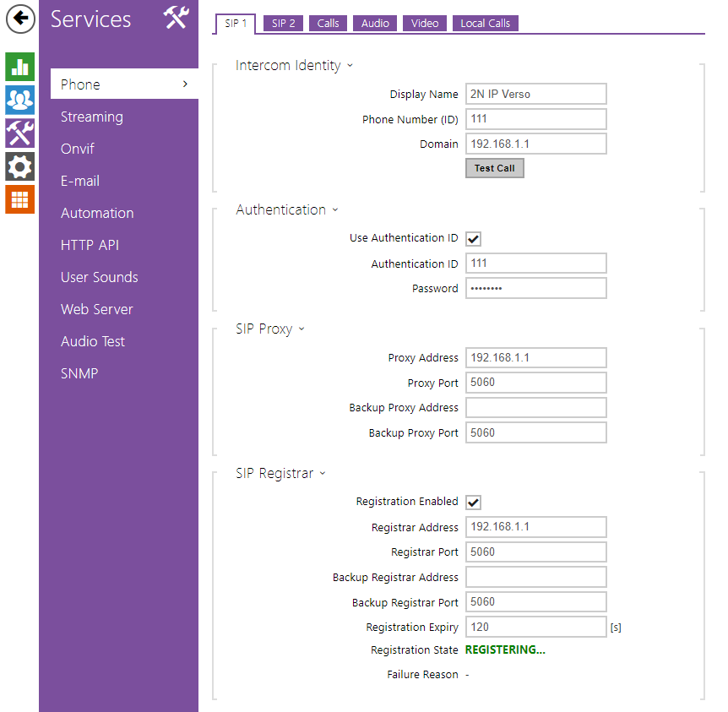This screenshot has width=728, height=712.
Task: Click the wrench icon beside Services title
Action: tap(176, 18)
